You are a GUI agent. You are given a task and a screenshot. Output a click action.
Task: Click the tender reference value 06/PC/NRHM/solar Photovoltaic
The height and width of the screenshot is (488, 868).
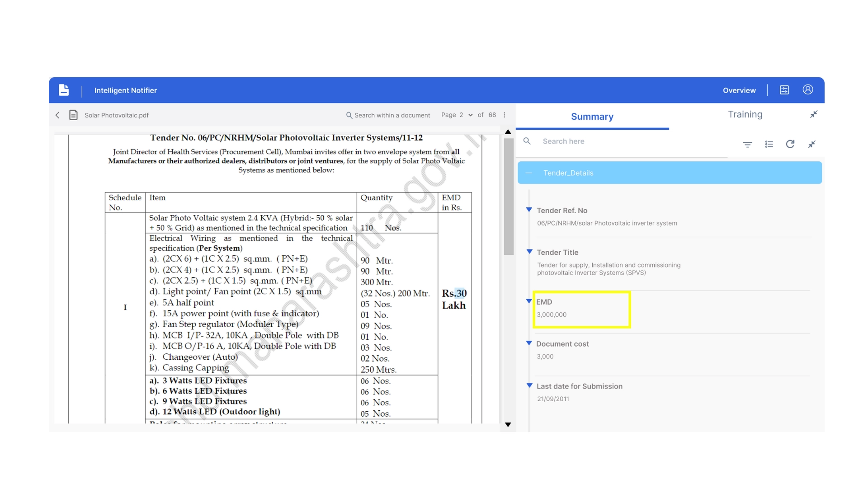607,223
